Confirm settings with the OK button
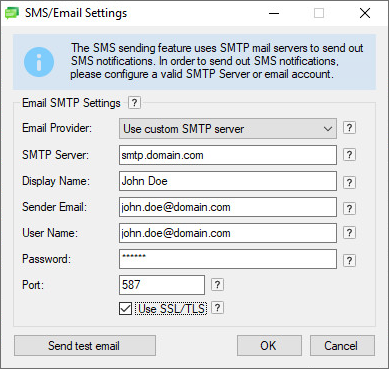Image resolution: width=389 pixels, height=369 pixels. 269,346
